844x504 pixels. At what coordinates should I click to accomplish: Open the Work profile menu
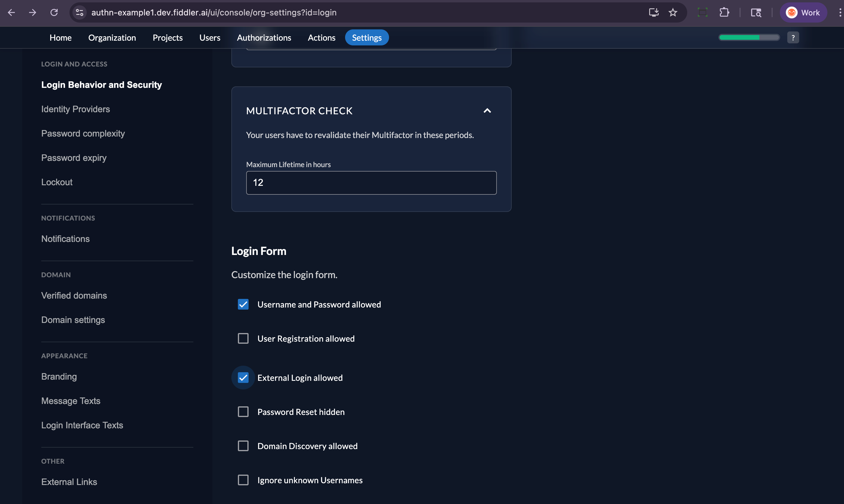803,12
